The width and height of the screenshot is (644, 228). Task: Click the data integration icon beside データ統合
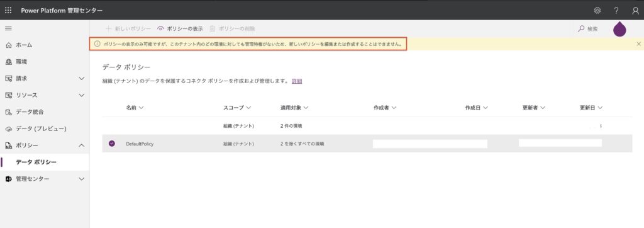pos(9,112)
